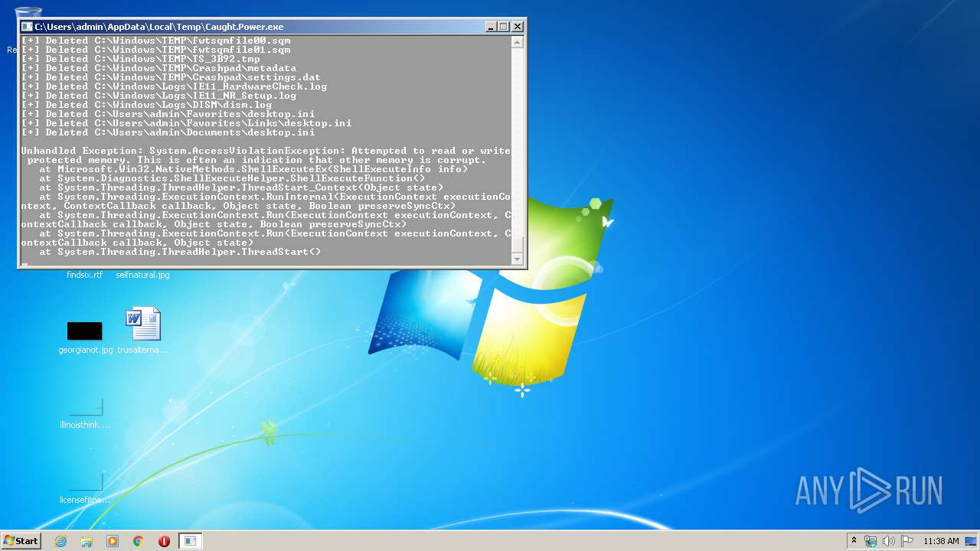Select the licensefitne desktop file
The height and width of the screenshot is (551, 980).
(85, 488)
